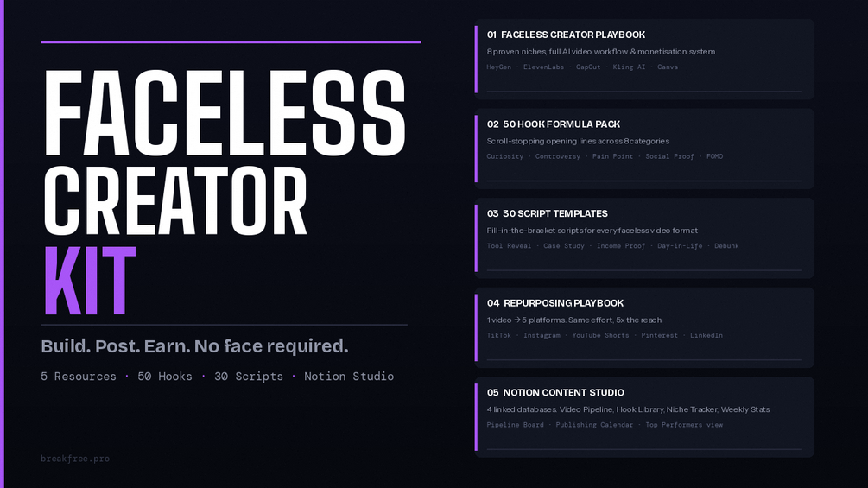Click the ElevenLabs tag
868x488 pixels.
543,67
